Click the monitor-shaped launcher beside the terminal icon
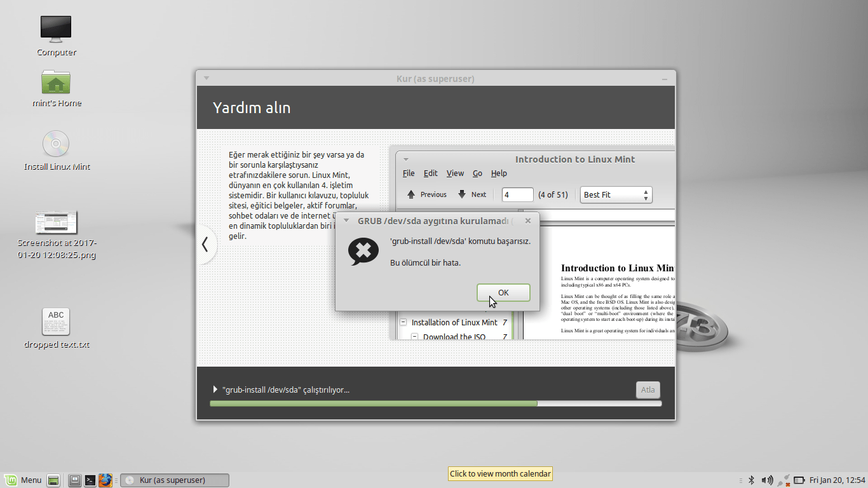 [x=75, y=480]
